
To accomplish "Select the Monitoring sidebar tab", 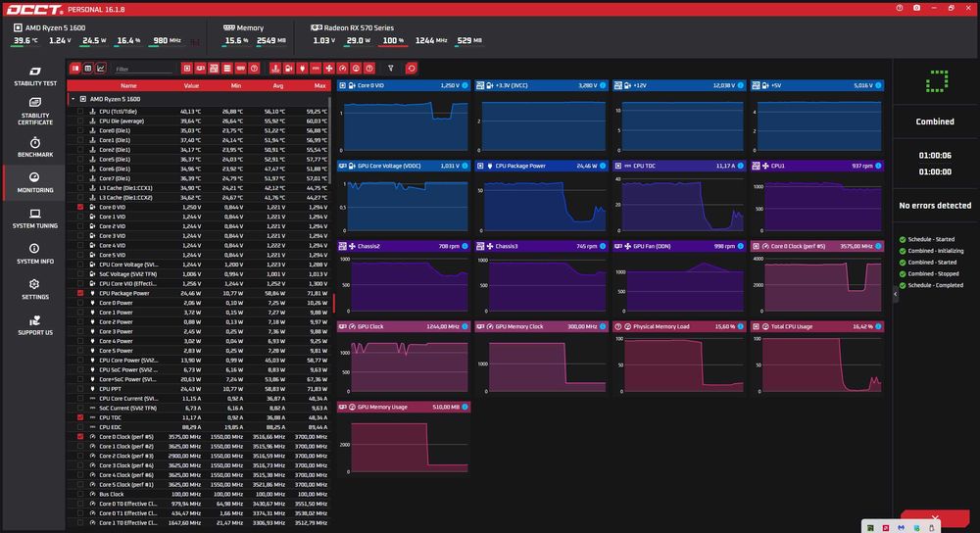I will click(35, 183).
